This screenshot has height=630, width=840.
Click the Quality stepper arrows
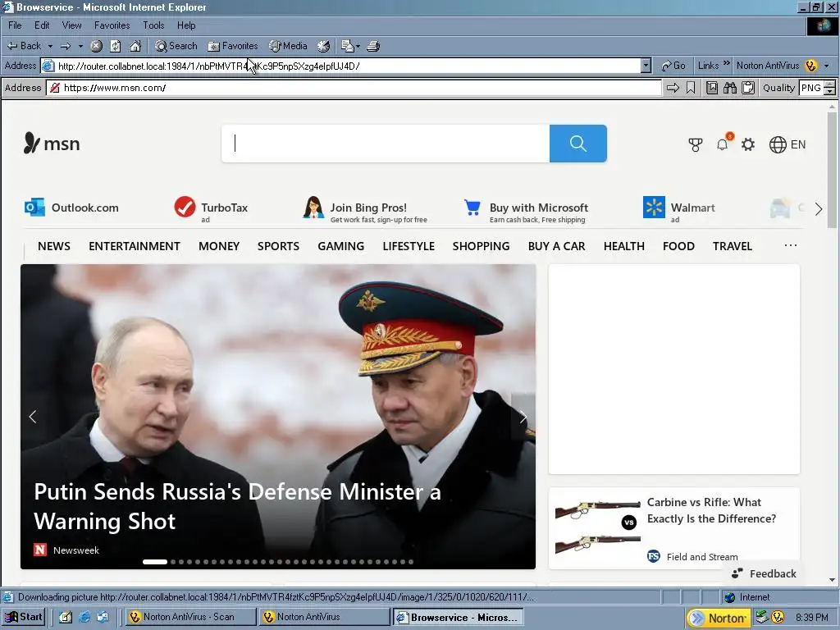(x=830, y=88)
